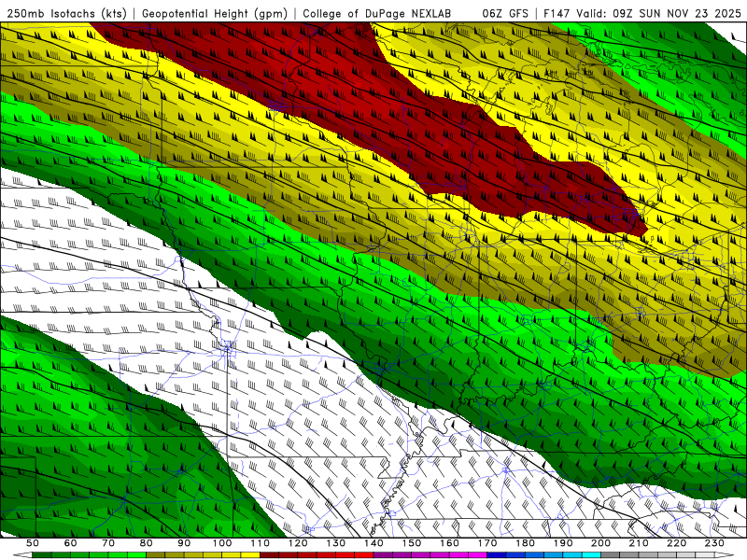747x560 pixels.
Task: Click the 220 value on the legend
Action: (x=676, y=543)
